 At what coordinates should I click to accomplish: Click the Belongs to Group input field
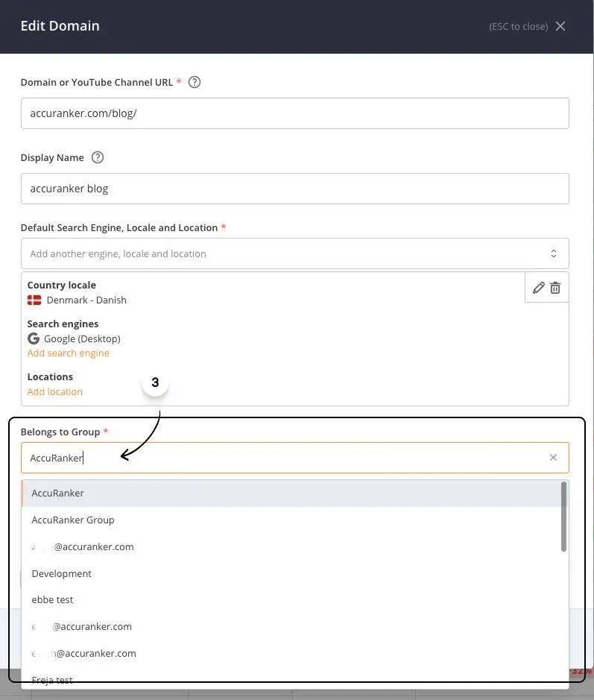tap(283, 458)
